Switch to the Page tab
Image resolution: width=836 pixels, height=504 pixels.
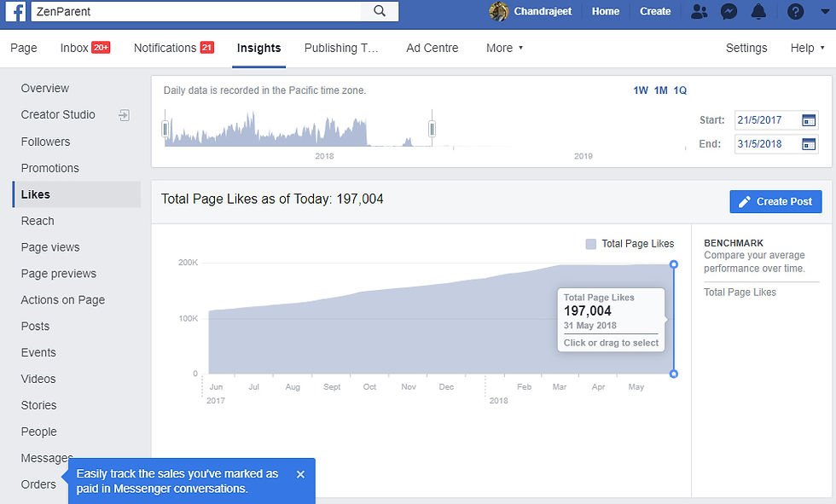(24, 48)
